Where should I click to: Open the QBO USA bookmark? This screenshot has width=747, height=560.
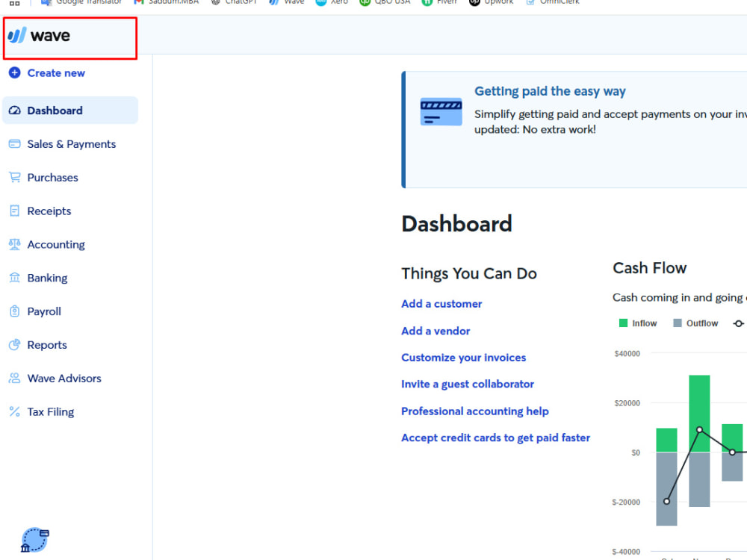click(385, 2)
